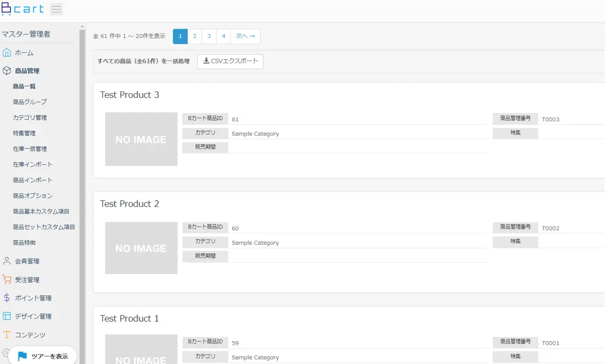
Task: Select 商品一覧 in the sidebar
Action: 24,86
